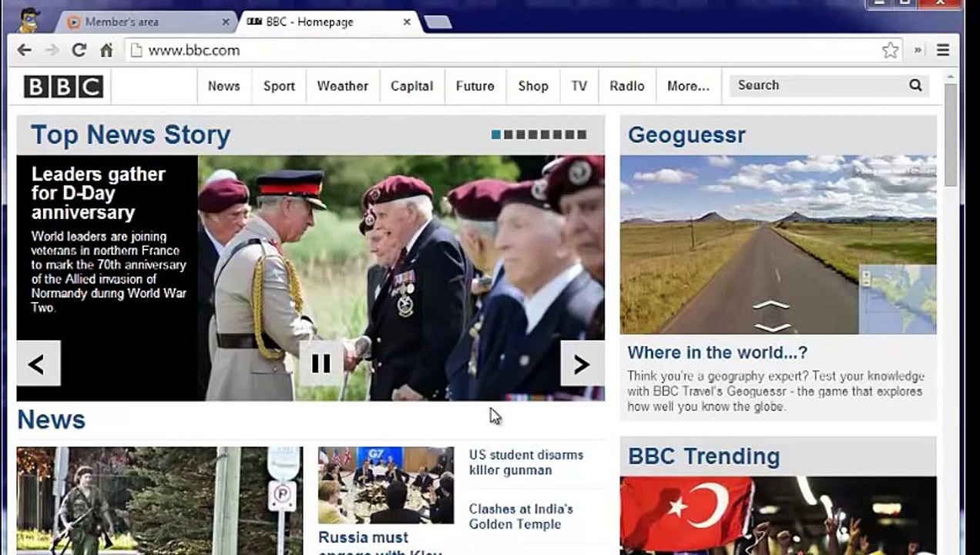Click the Top News Story heading

pos(130,135)
